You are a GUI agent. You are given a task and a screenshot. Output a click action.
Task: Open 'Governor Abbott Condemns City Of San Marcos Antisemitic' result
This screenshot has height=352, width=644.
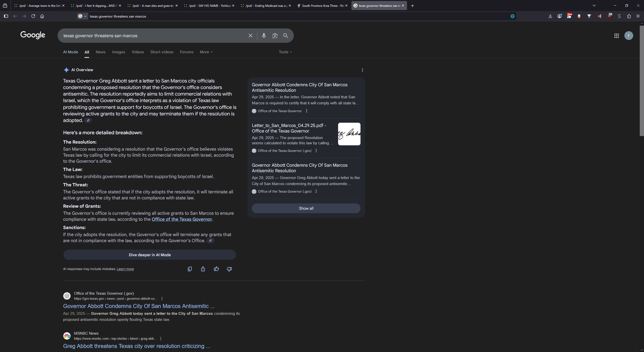click(x=139, y=306)
